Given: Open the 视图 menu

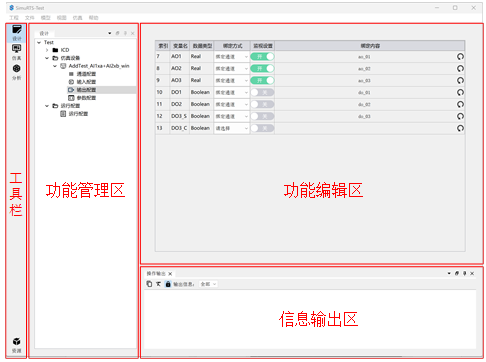Looking at the screenshot, I should pos(61,18).
